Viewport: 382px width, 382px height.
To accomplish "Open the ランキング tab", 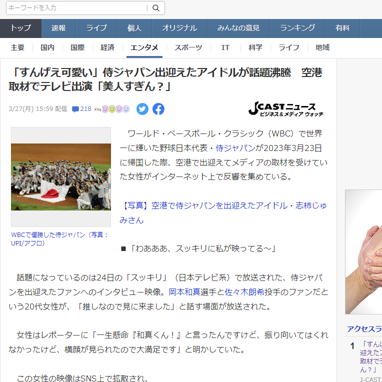I will (298, 28).
